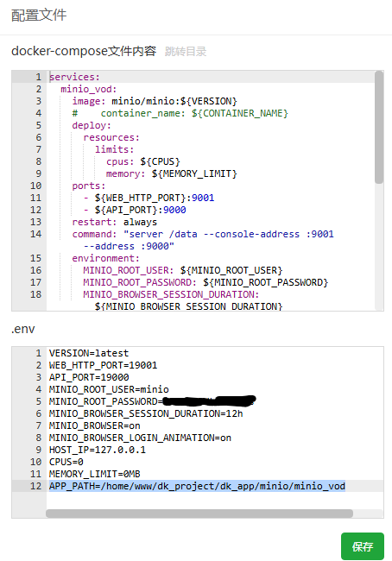
Task: Click the green 保存 save button
Action: (x=363, y=546)
